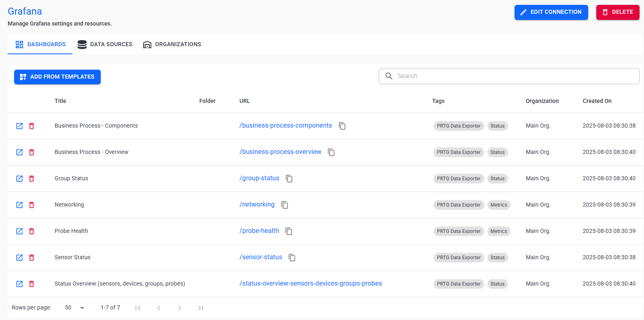Click the "Group Status" title cell
The height and width of the screenshot is (320, 644).
71,178
